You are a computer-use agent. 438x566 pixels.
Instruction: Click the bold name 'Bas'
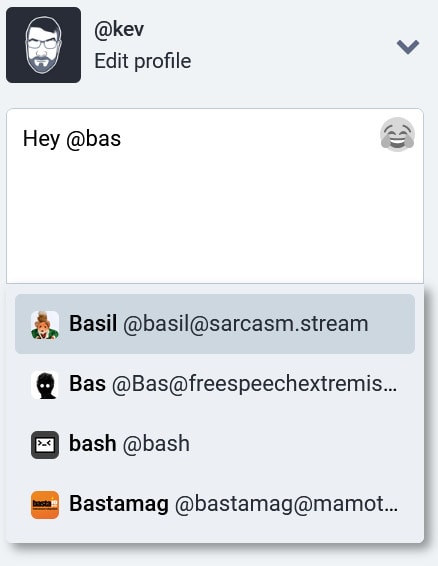tap(87, 383)
